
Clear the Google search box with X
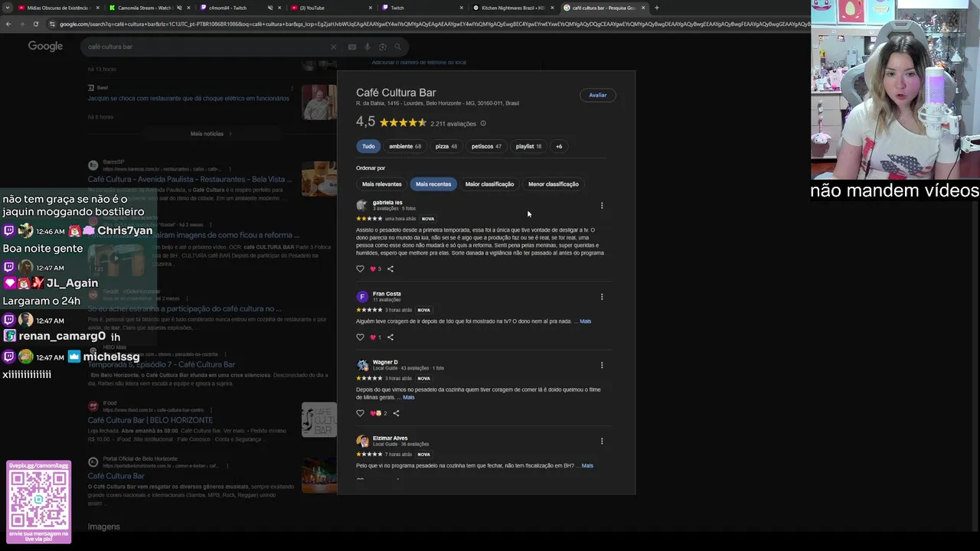333,47
